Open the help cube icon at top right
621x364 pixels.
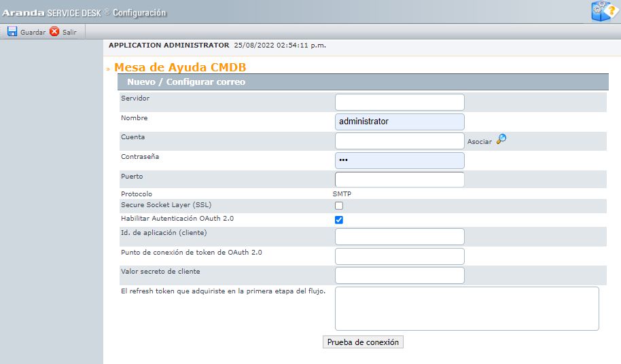(604, 11)
